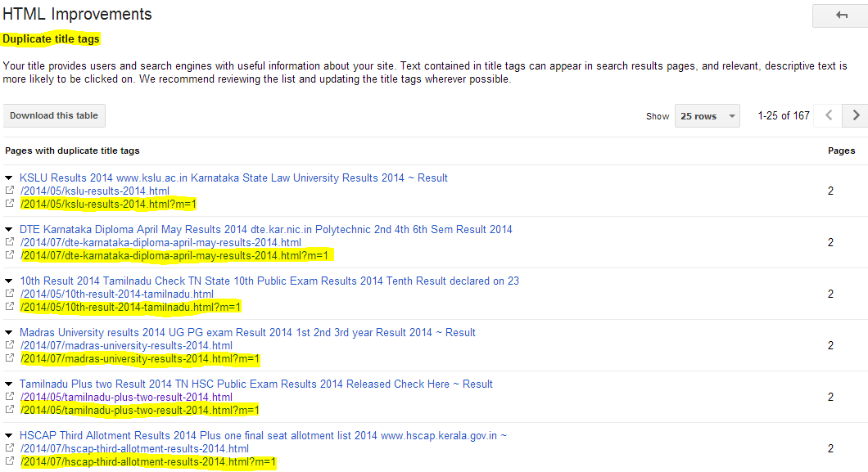Open external icon for hscap-third-allotment-results-2014.html?m=1
This screenshot has width=868, height=472.
[9, 461]
